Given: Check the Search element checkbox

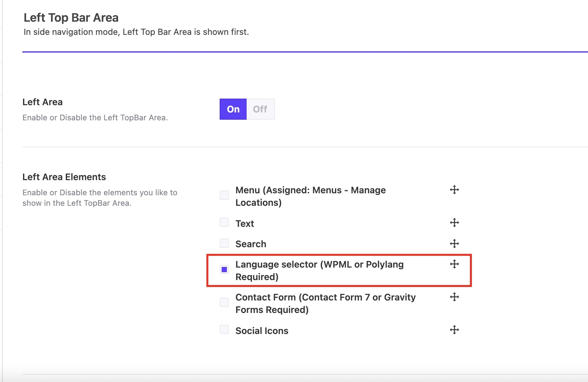Looking at the screenshot, I should 224,243.
